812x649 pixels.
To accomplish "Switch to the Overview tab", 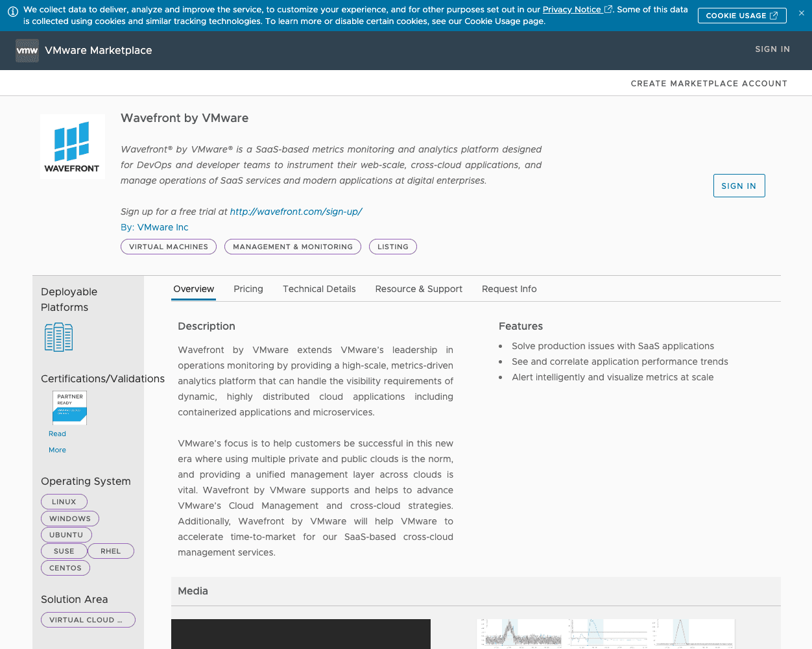I will (193, 289).
